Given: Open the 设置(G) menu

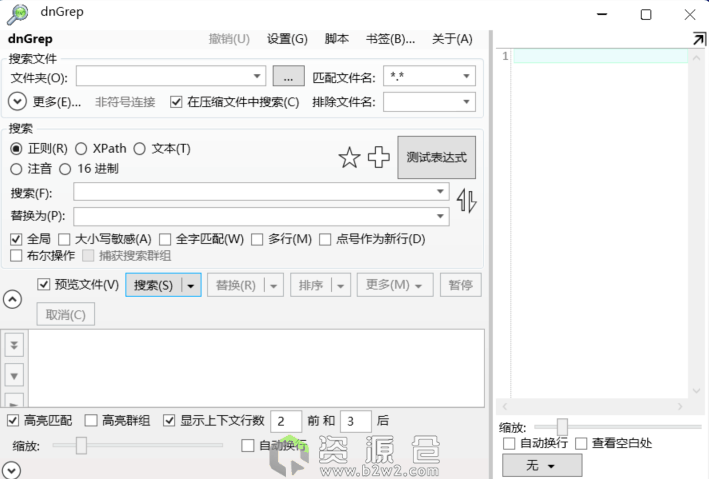Looking at the screenshot, I should pyautogui.click(x=287, y=39).
